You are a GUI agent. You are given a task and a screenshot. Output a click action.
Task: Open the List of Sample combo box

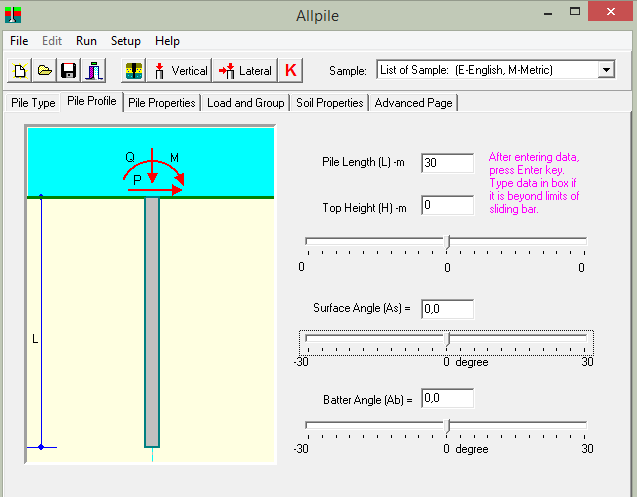point(495,70)
